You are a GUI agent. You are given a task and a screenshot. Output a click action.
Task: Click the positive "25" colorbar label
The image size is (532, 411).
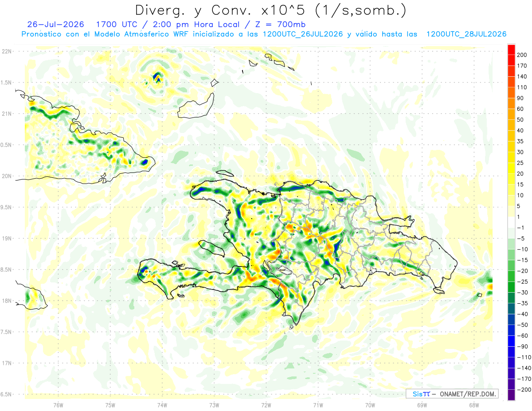pyautogui.click(x=520, y=163)
